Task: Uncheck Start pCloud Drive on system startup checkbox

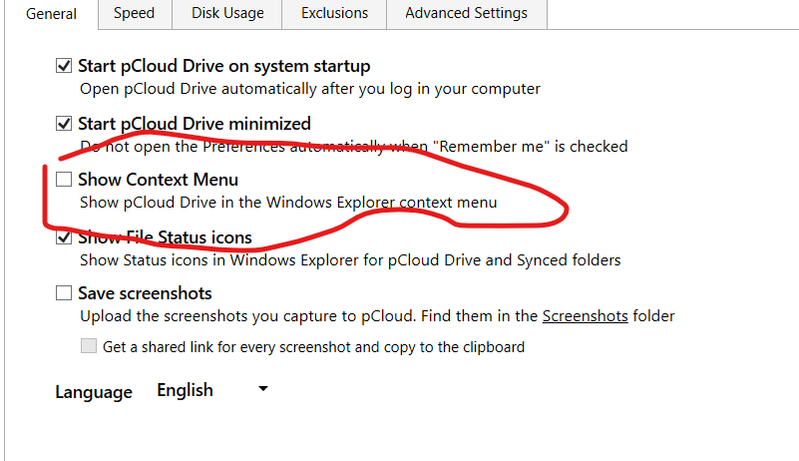Action: [x=64, y=67]
